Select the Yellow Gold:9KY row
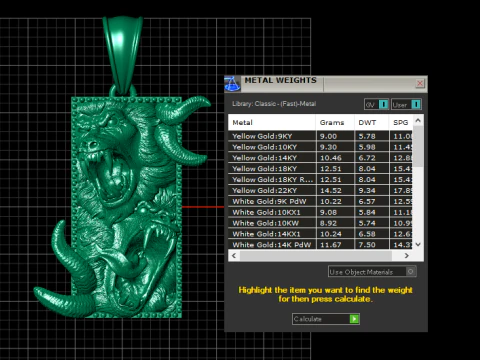Screen dimensions: 480x360 click(x=320, y=136)
